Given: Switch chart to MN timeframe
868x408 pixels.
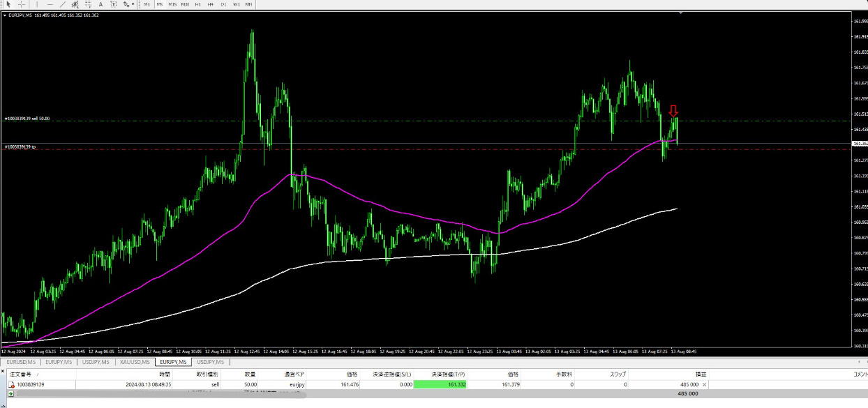Looking at the screenshot, I should tap(248, 4).
